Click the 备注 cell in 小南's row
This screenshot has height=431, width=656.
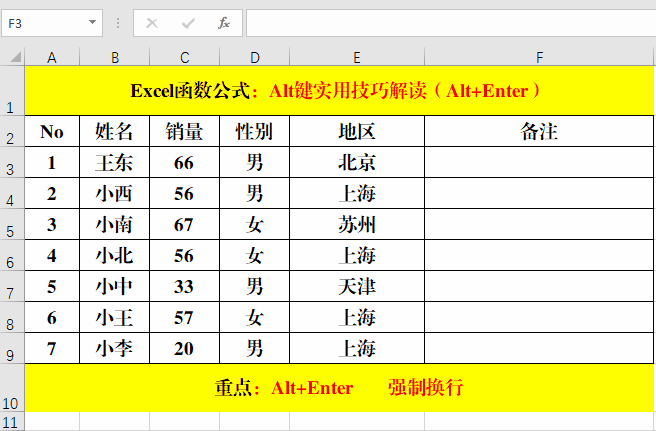click(539, 224)
